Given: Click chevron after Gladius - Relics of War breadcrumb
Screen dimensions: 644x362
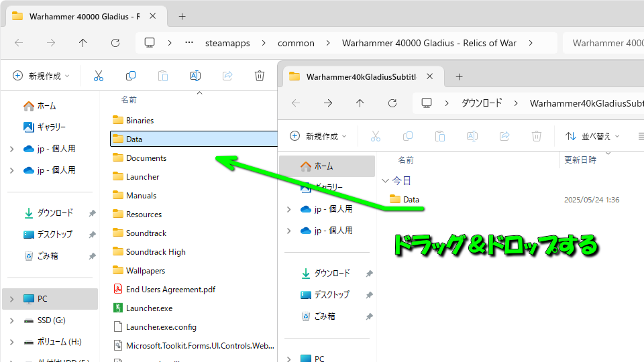Looking at the screenshot, I should 531,43.
